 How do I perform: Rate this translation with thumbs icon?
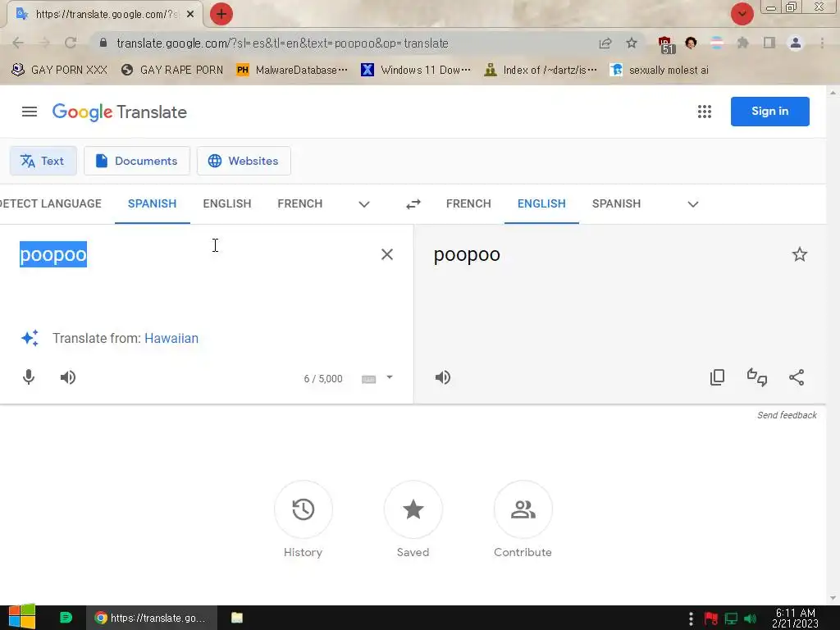[757, 377]
